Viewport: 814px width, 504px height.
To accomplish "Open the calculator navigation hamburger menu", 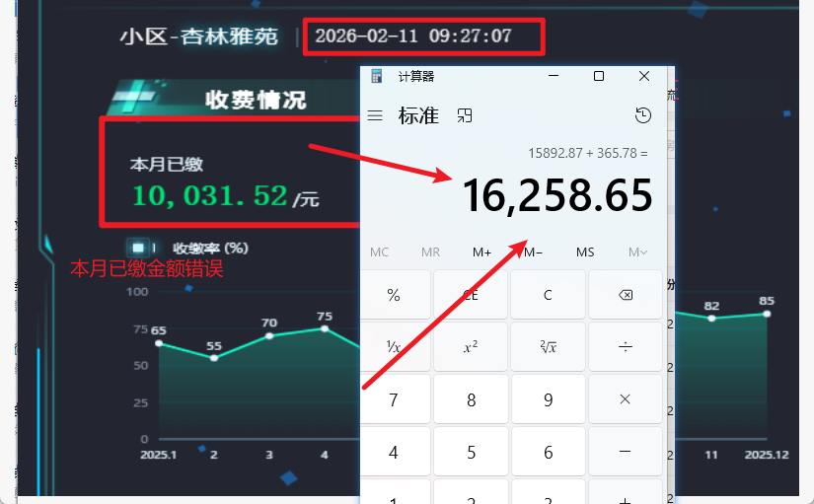I will [x=375, y=115].
